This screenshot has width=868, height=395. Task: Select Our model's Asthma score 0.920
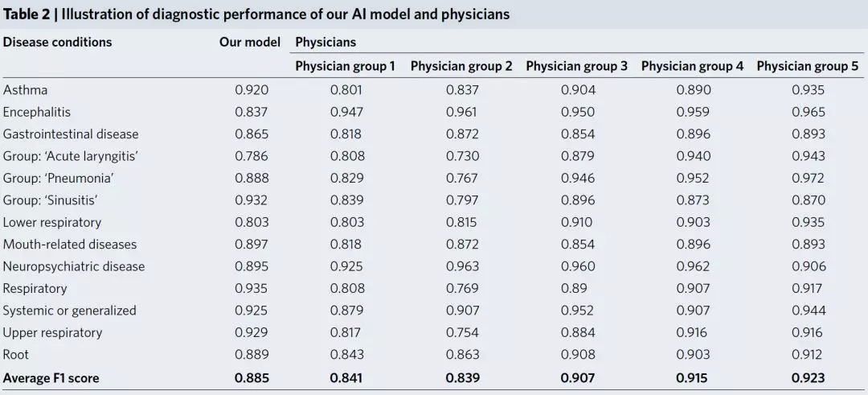(x=252, y=90)
